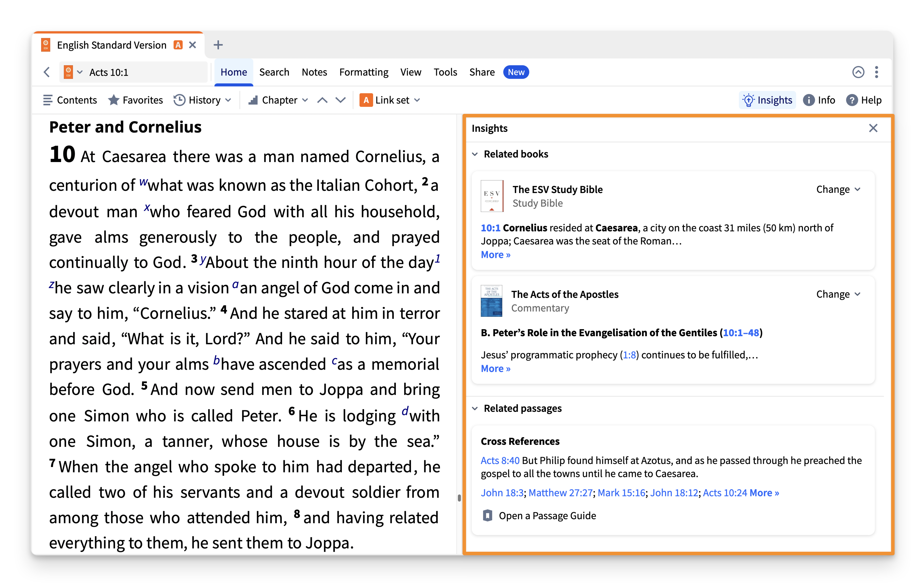Click More under Acts of the Apostles
The image size is (924, 586).
(x=495, y=368)
